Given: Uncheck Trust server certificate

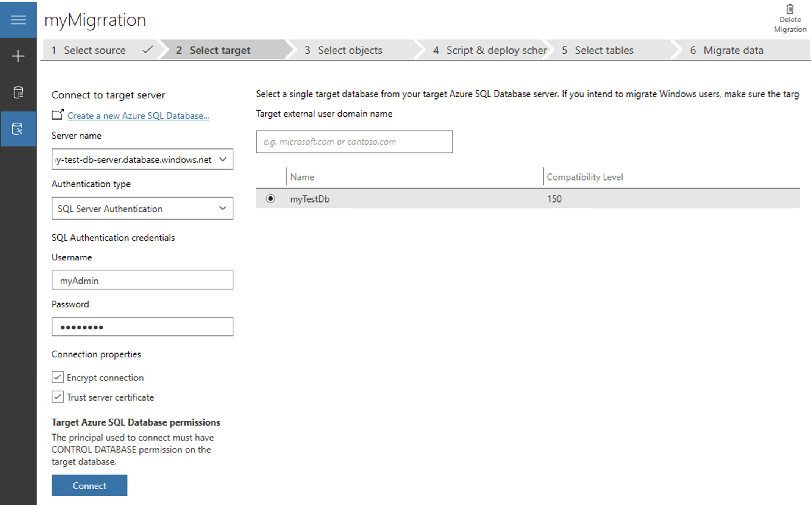Looking at the screenshot, I should [57, 397].
